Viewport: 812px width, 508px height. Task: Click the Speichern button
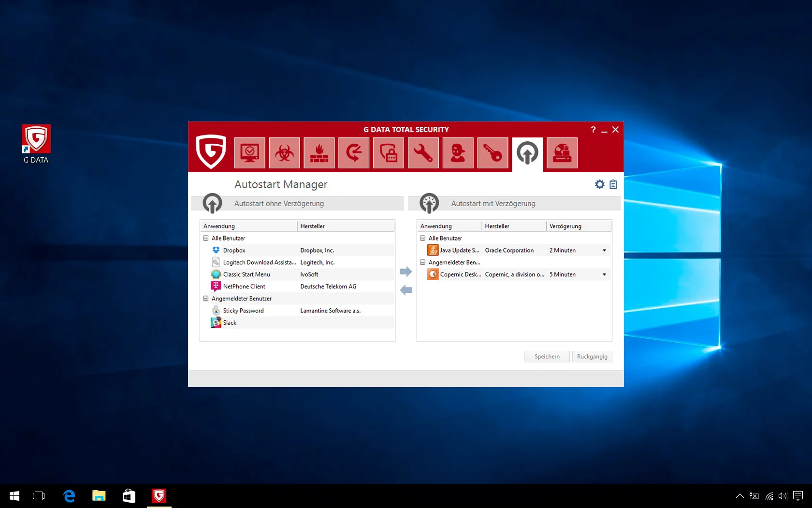(x=547, y=357)
